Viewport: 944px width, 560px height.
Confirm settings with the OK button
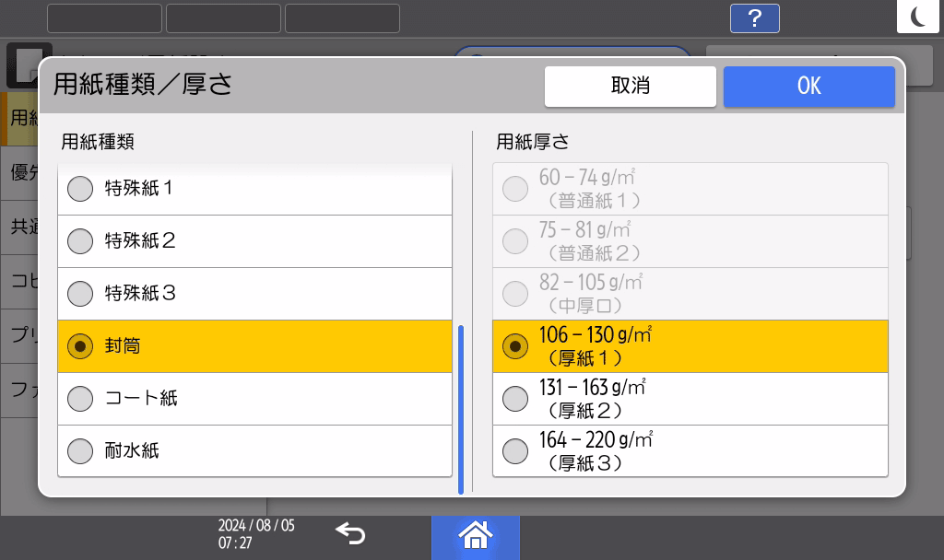808,87
